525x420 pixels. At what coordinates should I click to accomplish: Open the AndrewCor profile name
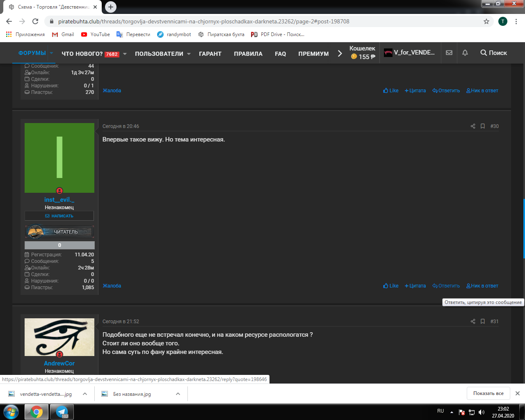pos(59,363)
